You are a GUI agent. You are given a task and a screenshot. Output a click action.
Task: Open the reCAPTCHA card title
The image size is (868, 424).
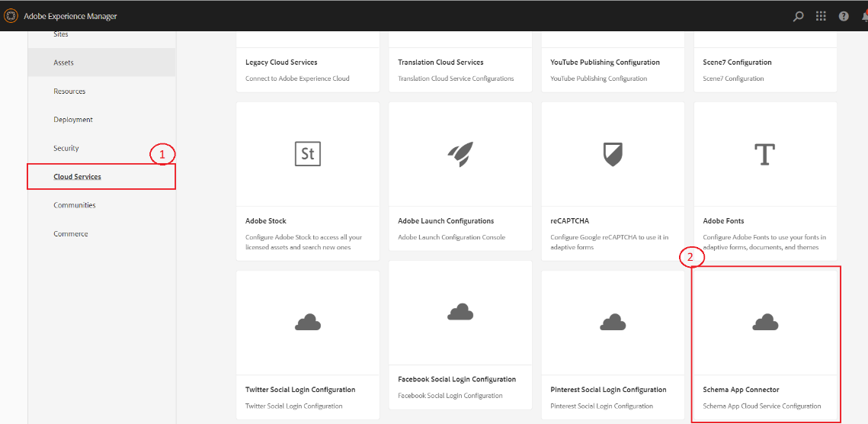point(569,220)
